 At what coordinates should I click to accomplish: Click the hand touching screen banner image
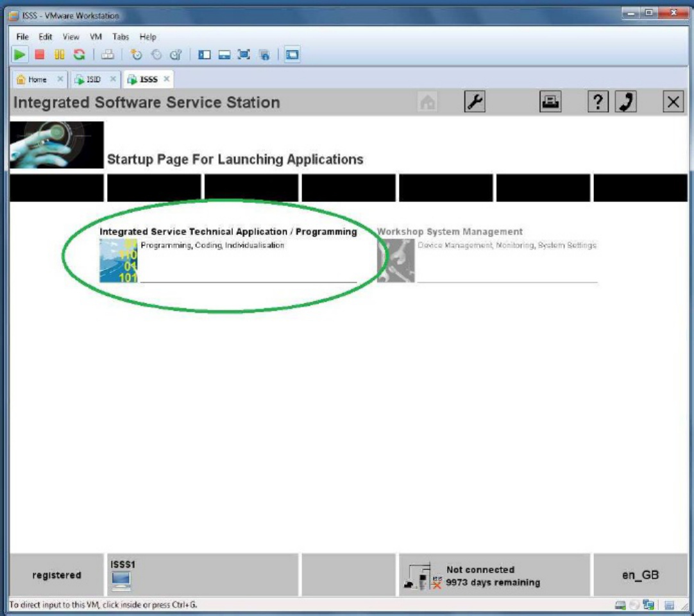pyautogui.click(x=56, y=145)
